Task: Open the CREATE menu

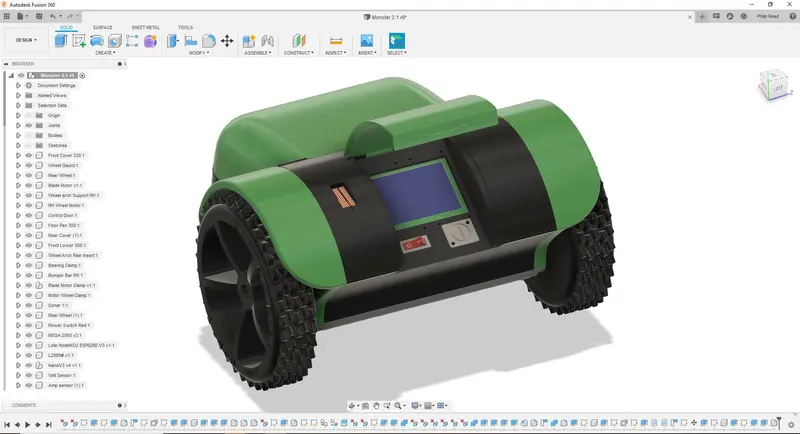Action: coord(105,53)
